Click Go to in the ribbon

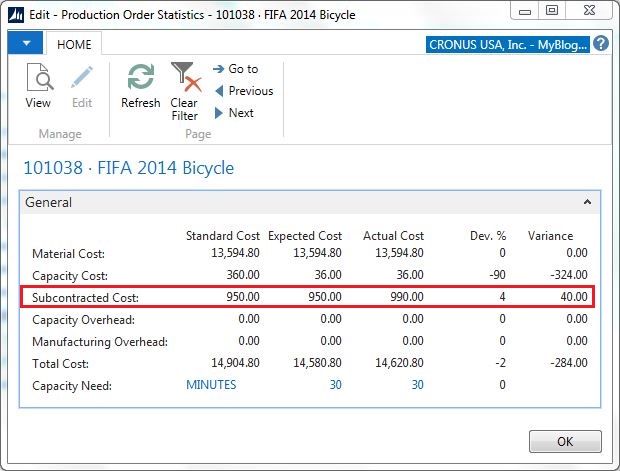(236, 69)
